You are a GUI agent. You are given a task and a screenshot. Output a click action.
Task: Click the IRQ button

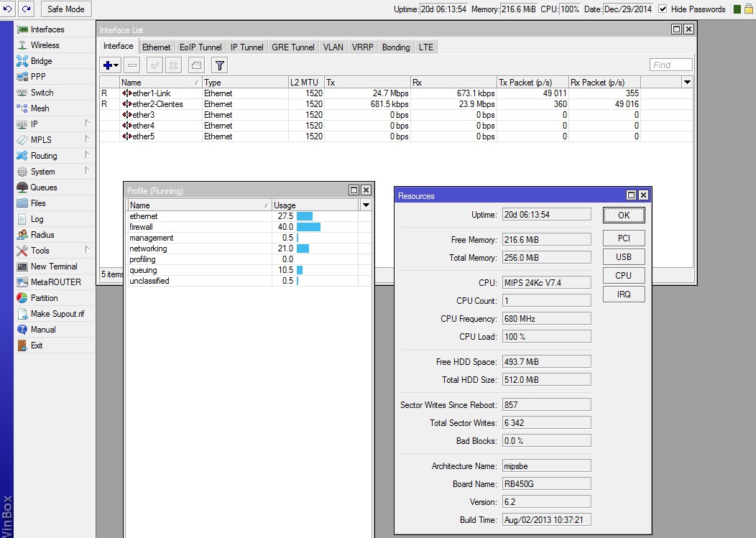(x=623, y=294)
